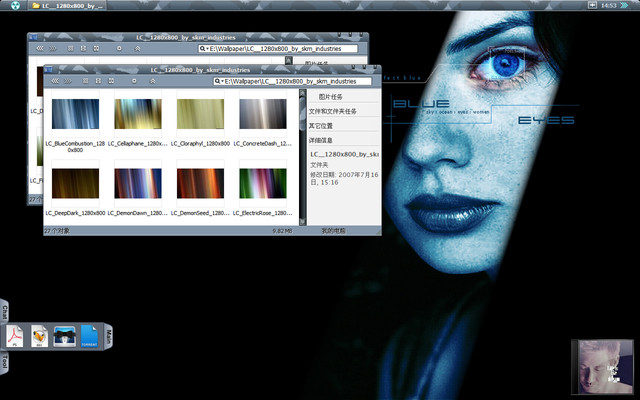Viewport: 640px width, 400px height.
Task: Click the address field in rear Explorer window
Action: coord(278,49)
